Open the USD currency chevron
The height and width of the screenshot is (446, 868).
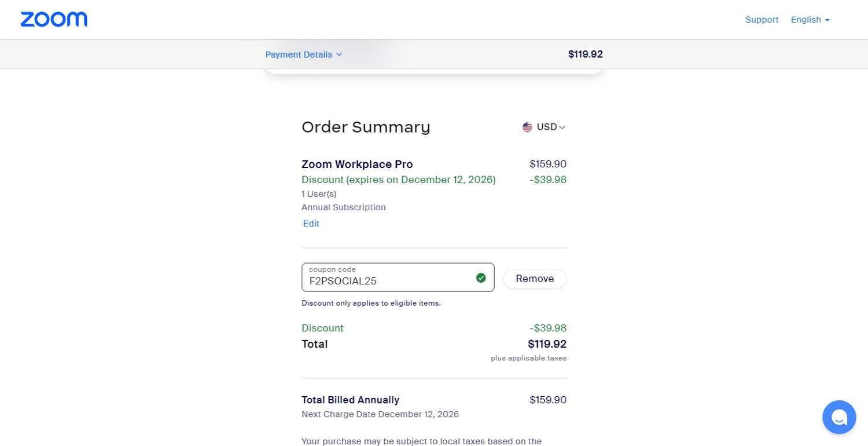[562, 127]
